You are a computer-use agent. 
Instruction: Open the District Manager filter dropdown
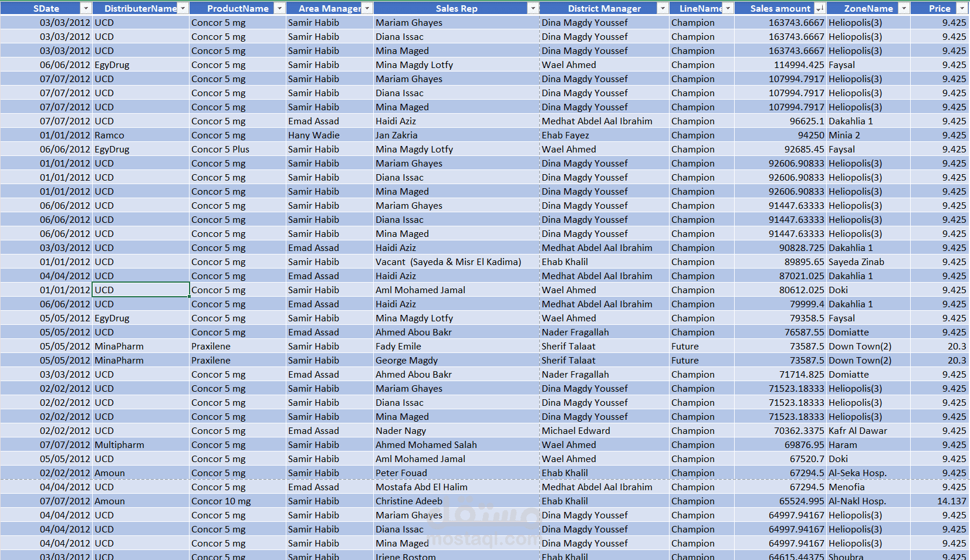pyautogui.click(x=663, y=8)
